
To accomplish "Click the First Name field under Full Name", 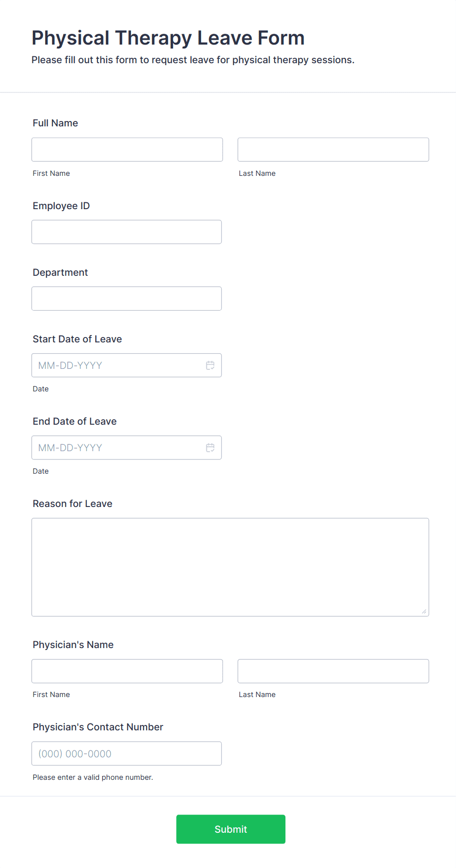I will (x=127, y=149).
